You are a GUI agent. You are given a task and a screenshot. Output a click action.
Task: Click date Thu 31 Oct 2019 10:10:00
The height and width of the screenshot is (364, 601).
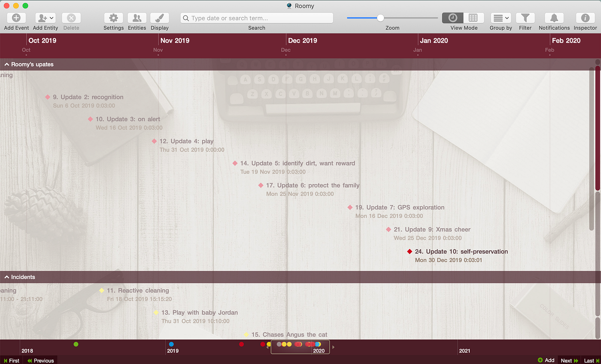coord(195,321)
